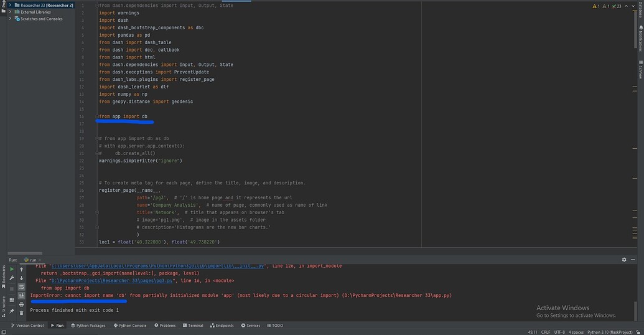Click typo count 23 indicator
The image size is (644, 335).
point(617,6)
